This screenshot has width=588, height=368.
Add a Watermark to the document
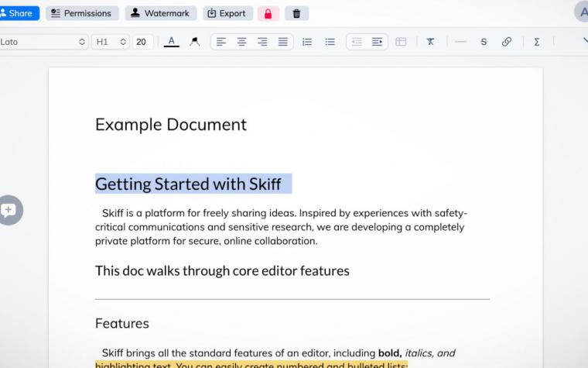(x=160, y=13)
